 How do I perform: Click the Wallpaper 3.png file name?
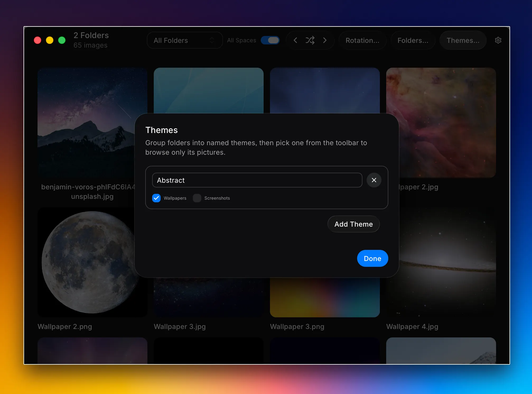(x=297, y=327)
